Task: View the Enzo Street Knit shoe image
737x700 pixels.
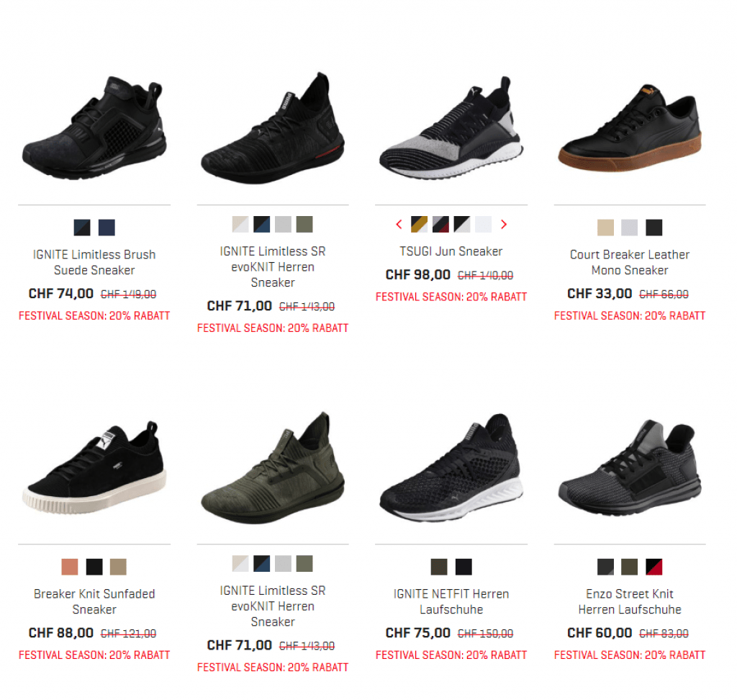Action: 629,468
